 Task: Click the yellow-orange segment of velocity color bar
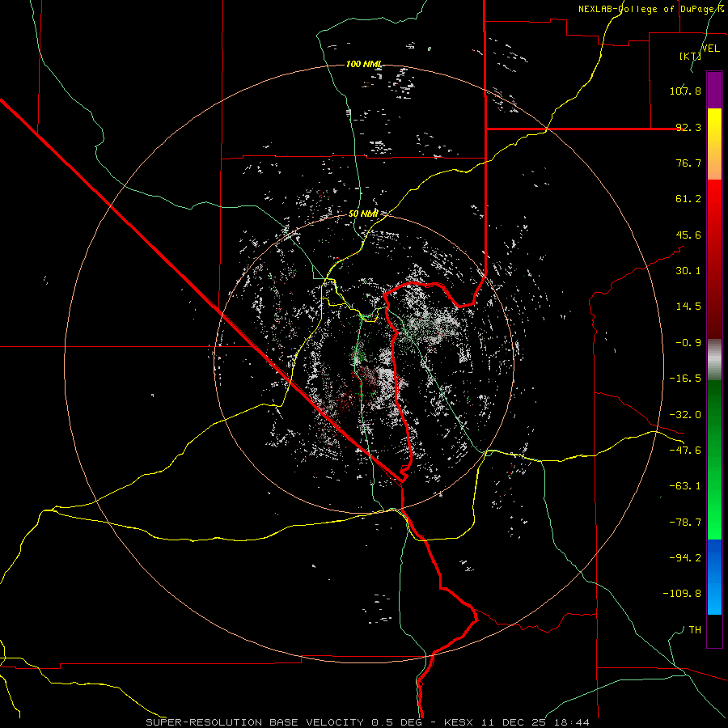click(714, 144)
